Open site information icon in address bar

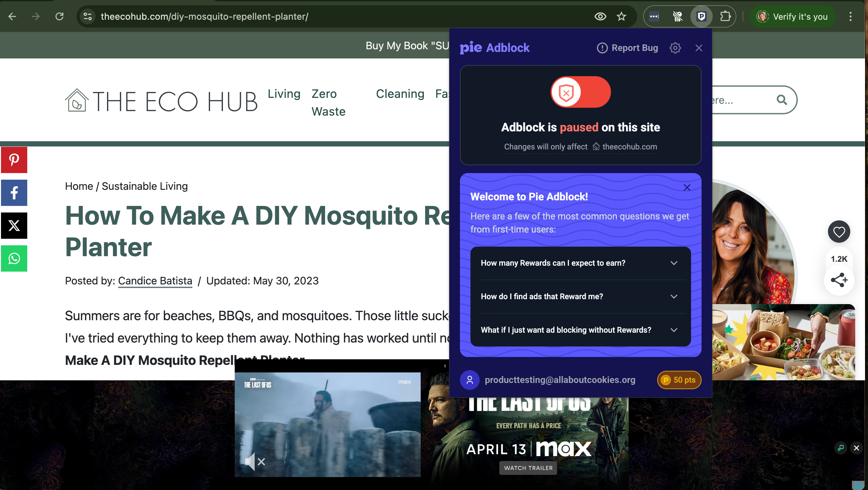pyautogui.click(x=88, y=16)
